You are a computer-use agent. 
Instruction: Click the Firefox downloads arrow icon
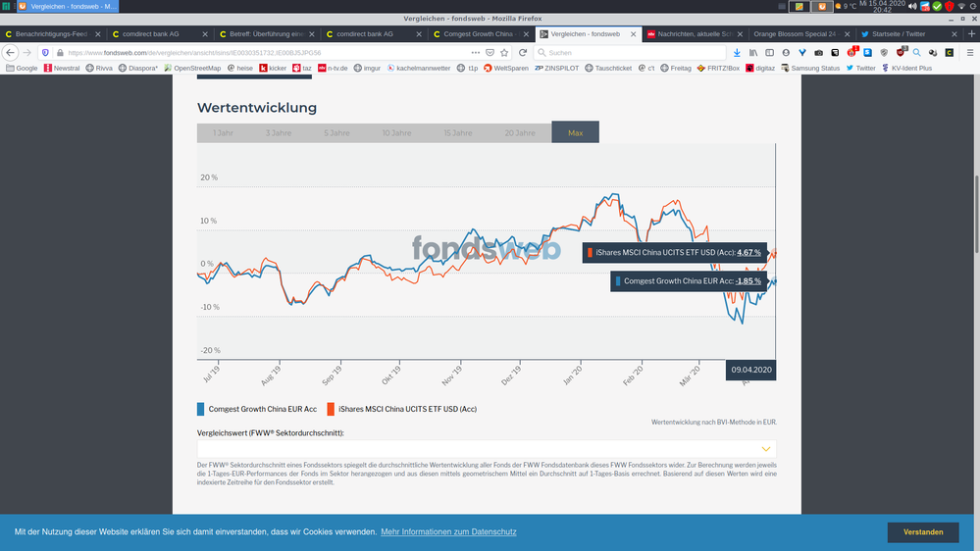point(735,52)
